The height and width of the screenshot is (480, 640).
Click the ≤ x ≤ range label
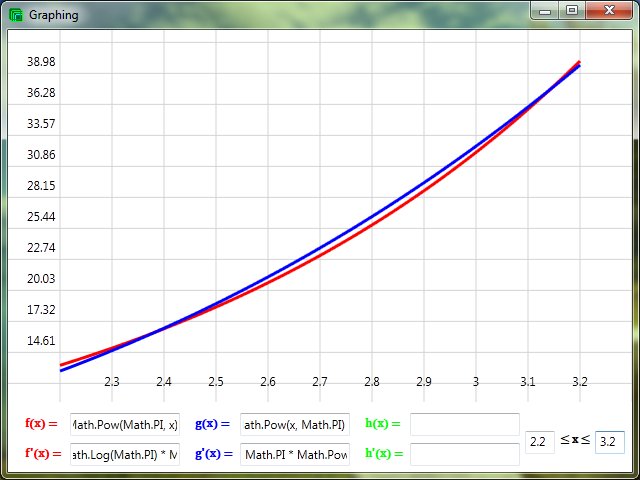[x=574, y=440]
